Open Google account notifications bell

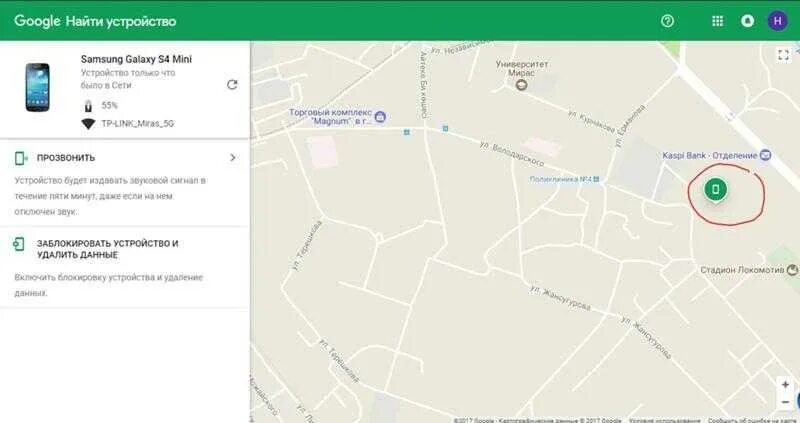747,21
